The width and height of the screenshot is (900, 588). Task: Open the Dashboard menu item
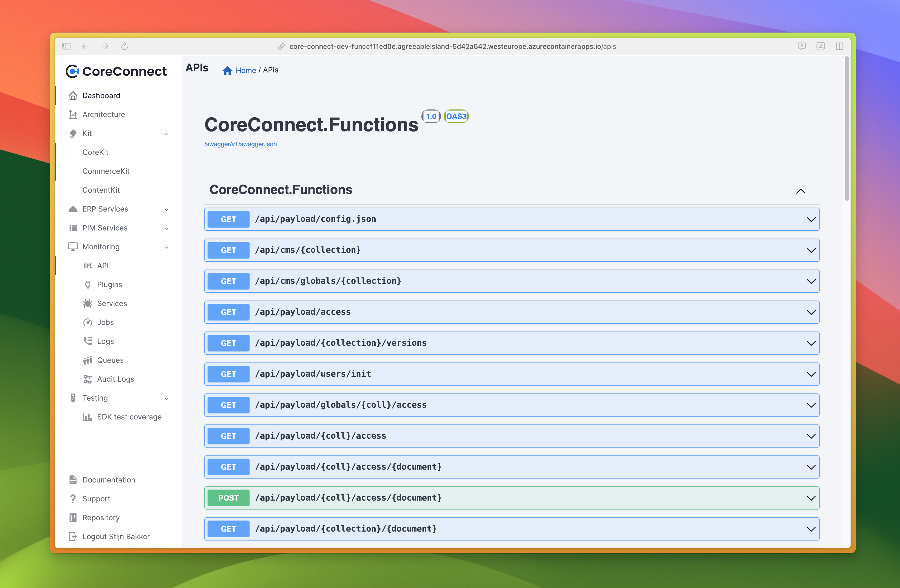[x=101, y=96]
